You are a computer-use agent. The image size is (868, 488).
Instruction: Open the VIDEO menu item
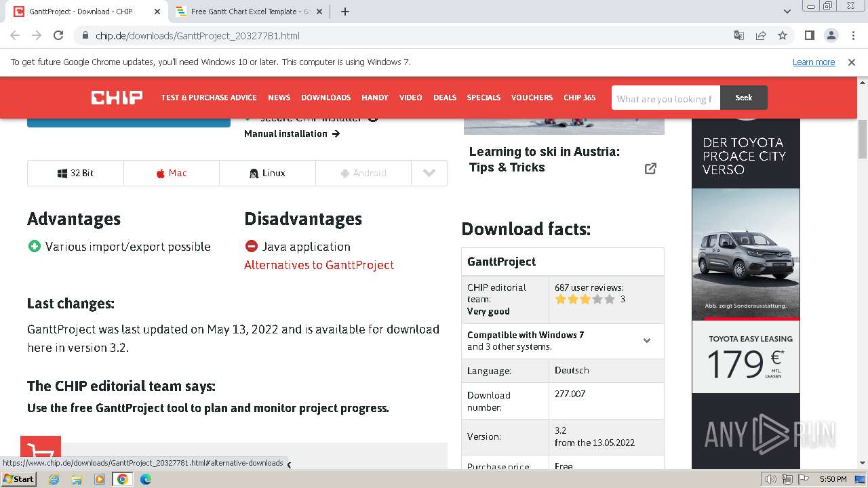click(x=410, y=98)
